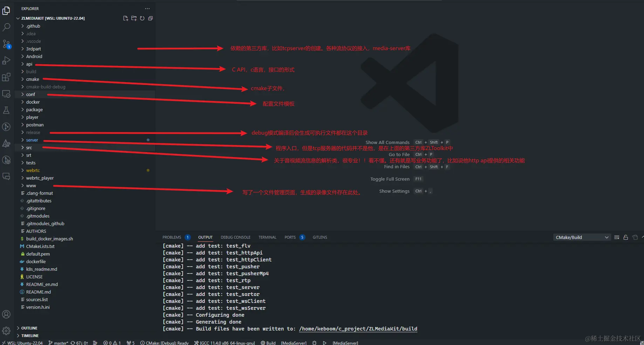Select the [MediaServer] build target
Viewport: 644px width, 345px height.
click(x=294, y=343)
